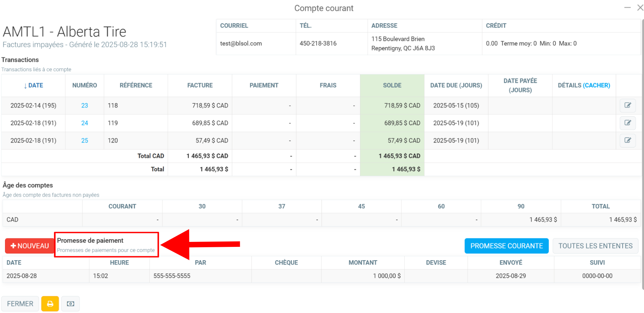
Task: Click the NUMÉRO column header
Action: (85, 85)
